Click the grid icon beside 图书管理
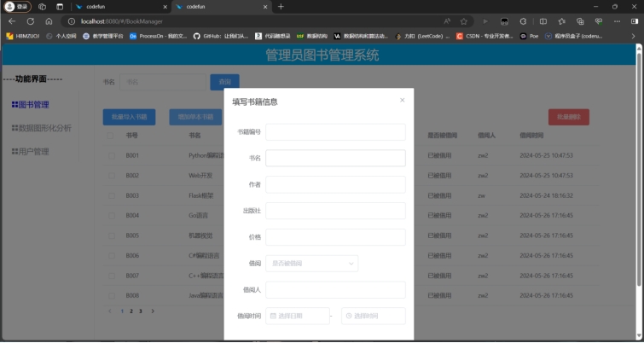This screenshot has height=343, width=644. 15,105
